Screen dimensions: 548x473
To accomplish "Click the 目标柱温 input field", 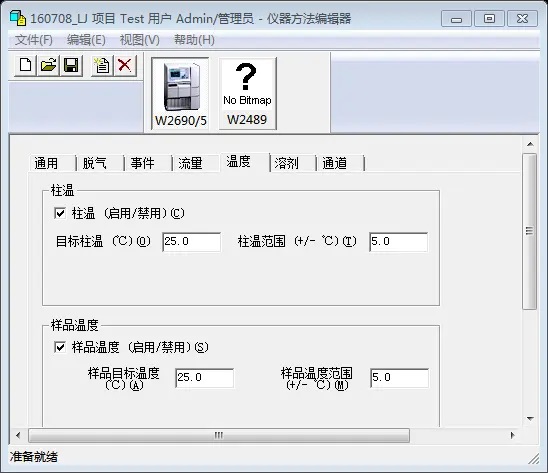I will tap(192, 242).
